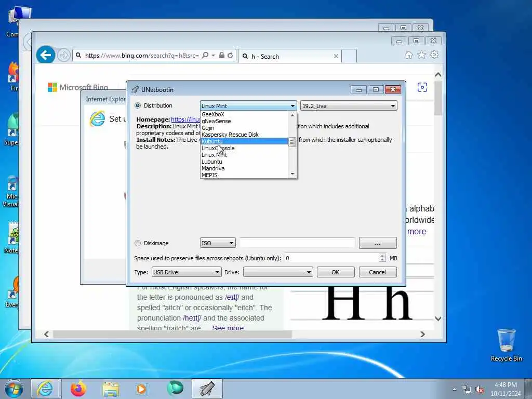Close the 'h - Search' tab

tap(336, 56)
